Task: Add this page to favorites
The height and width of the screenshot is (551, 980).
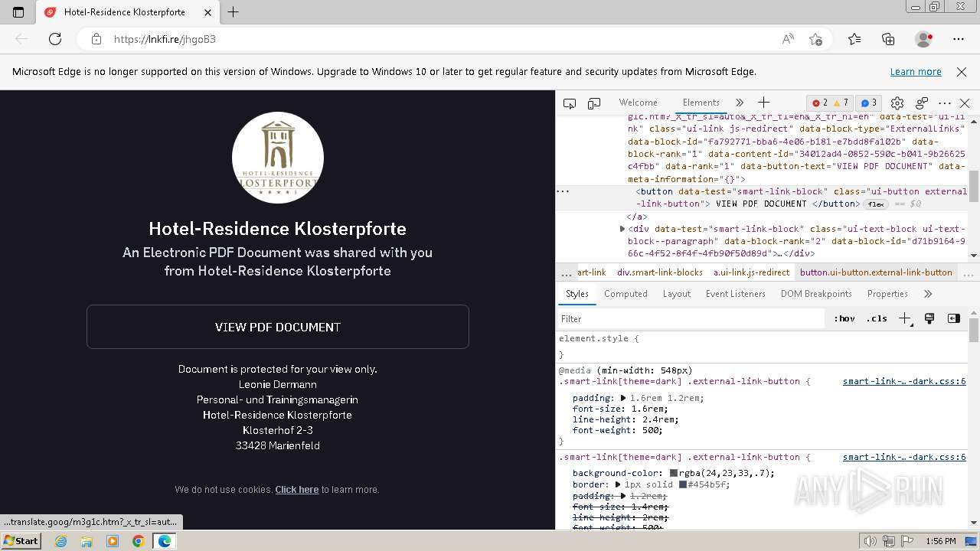Action: tap(816, 39)
